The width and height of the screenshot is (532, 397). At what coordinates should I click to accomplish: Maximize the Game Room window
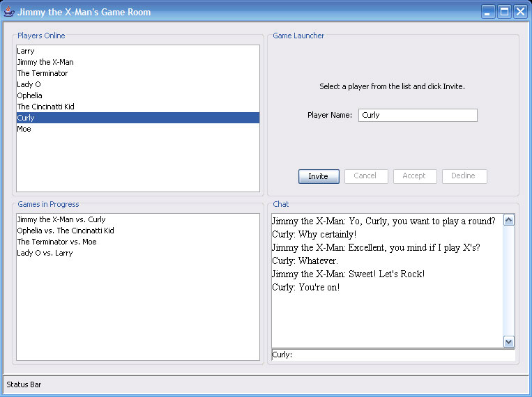[x=503, y=12]
